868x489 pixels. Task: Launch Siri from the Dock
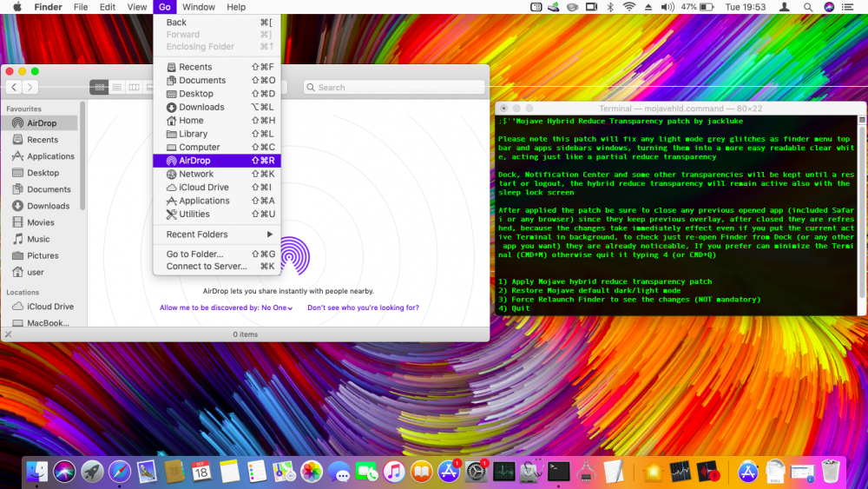coord(64,472)
